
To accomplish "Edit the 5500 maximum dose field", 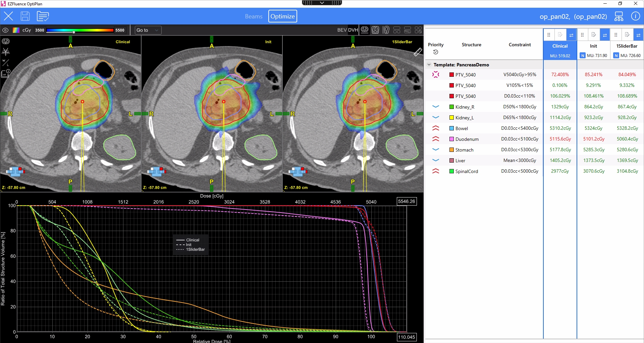I will [x=120, y=30].
